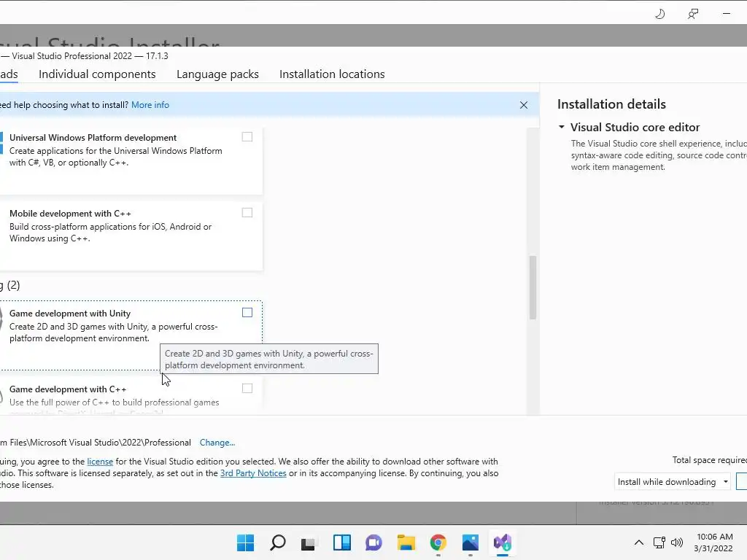Image resolution: width=747 pixels, height=560 pixels.
Task: Select Game development with Unity card title
Action: tap(70, 314)
